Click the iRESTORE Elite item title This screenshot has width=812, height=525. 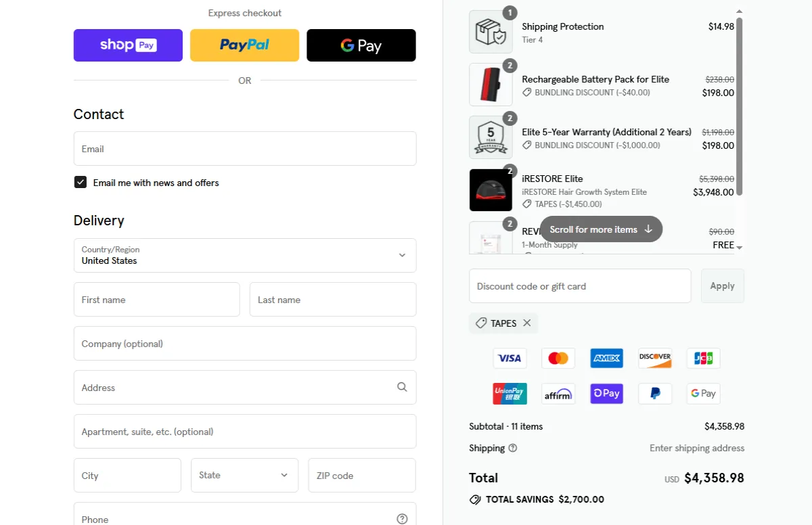point(552,179)
